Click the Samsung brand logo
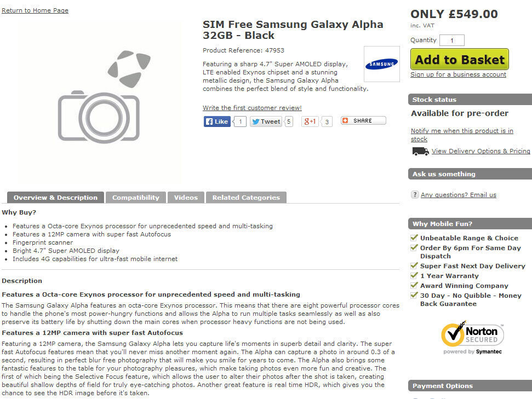The width and height of the screenshot is (532, 399). [x=382, y=65]
